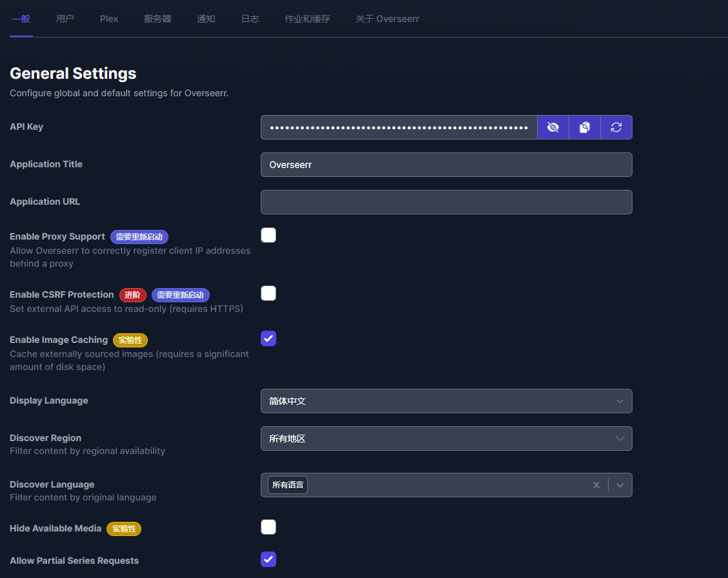Go to the 服务器 tab

158,19
